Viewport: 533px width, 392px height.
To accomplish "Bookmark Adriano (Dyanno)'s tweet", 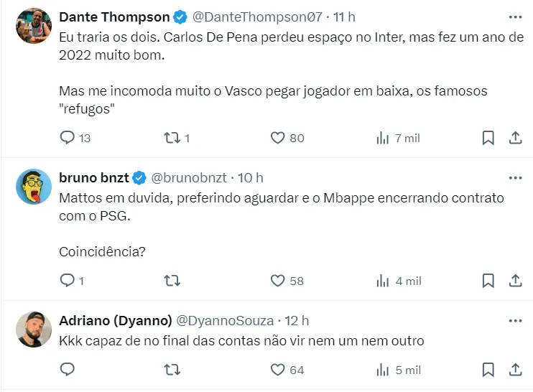I will pos(488,370).
